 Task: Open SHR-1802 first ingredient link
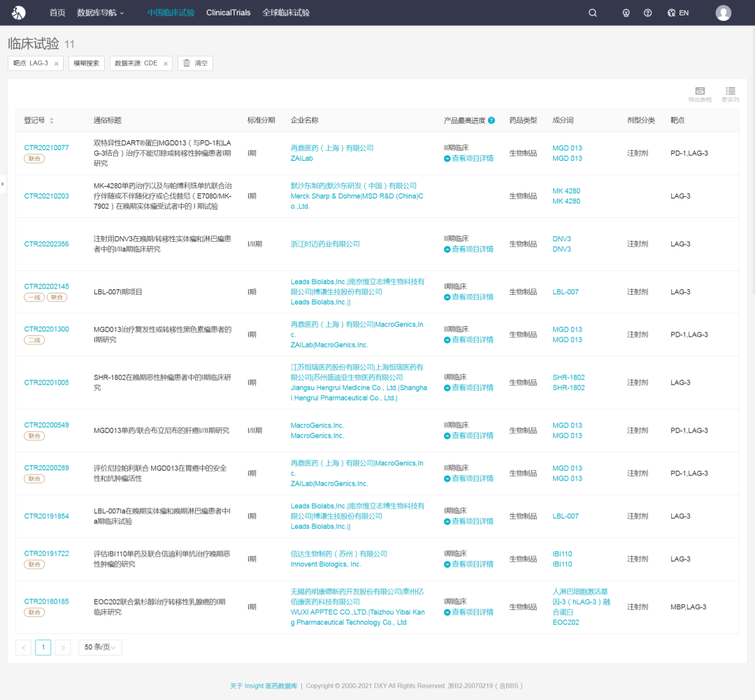pos(568,378)
